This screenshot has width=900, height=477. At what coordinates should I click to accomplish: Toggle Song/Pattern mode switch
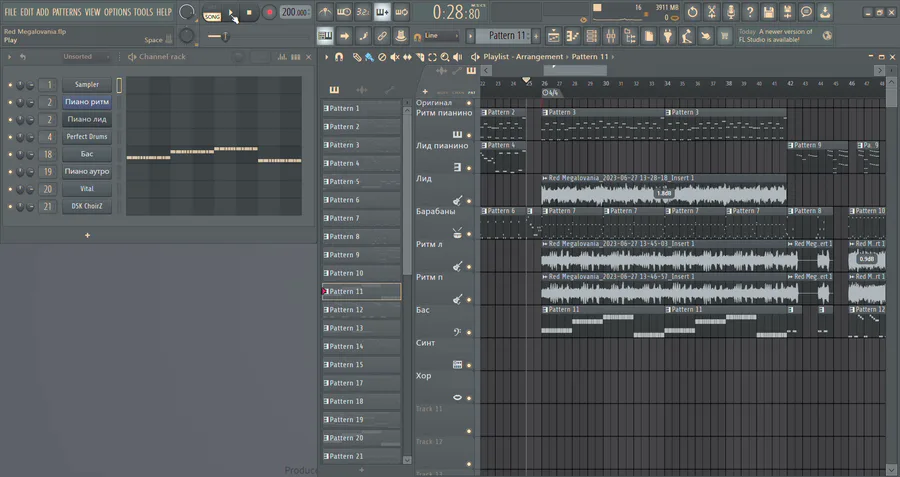click(x=212, y=14)
